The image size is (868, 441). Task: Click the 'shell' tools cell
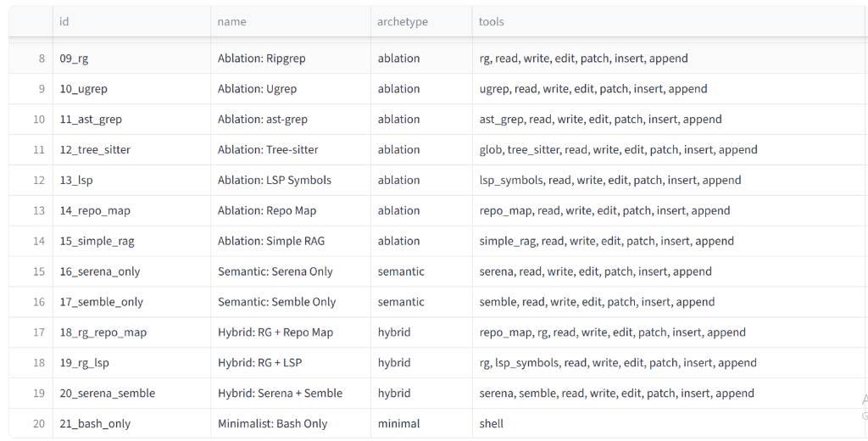pos(670,424)
